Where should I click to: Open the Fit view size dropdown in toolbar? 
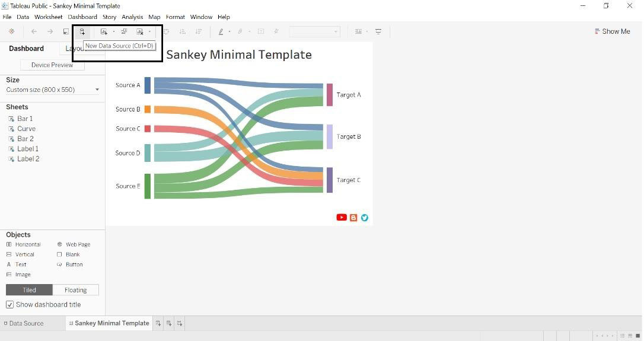coord(315,31)
